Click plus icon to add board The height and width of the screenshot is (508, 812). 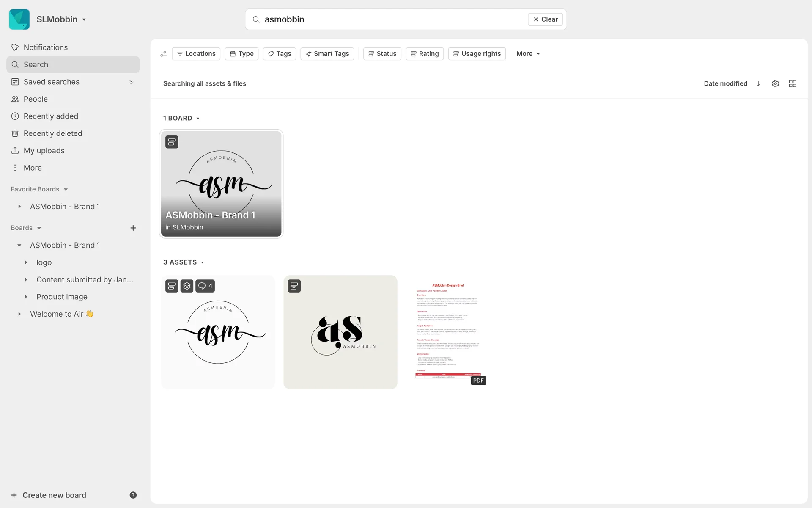133,228
